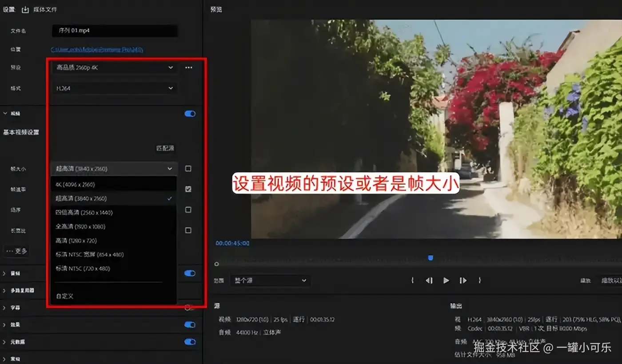Select 超高清 (3840 x 2160) in the list

click(x=114, y=198)
